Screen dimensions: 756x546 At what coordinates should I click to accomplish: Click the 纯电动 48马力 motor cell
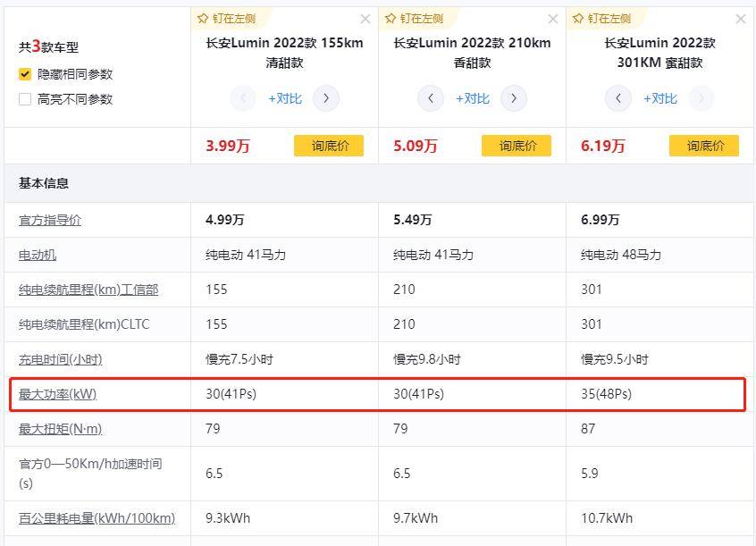tap(621, 255)
